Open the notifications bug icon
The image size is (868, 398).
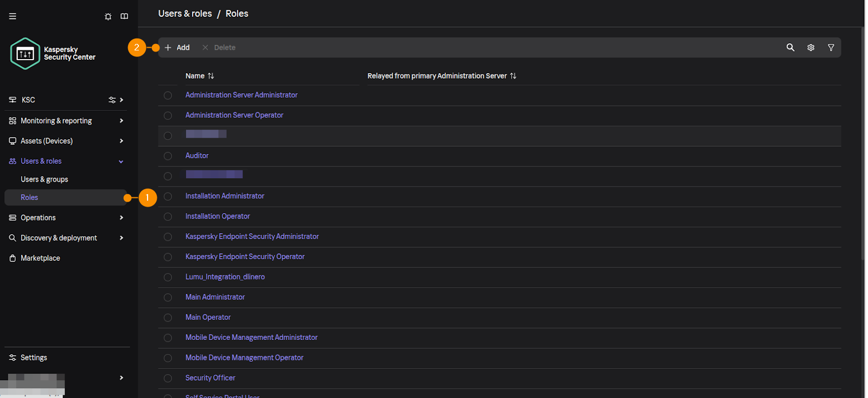pos(108,16)
